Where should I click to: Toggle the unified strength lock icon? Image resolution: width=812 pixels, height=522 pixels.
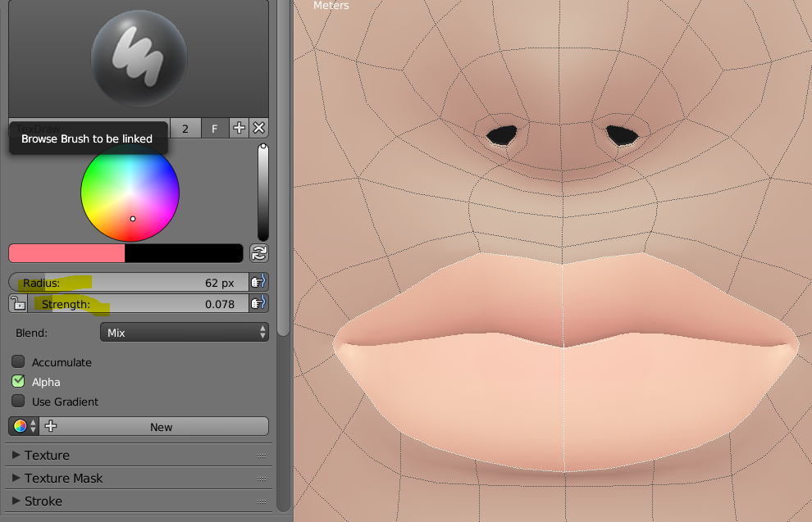tap(18, 304)
